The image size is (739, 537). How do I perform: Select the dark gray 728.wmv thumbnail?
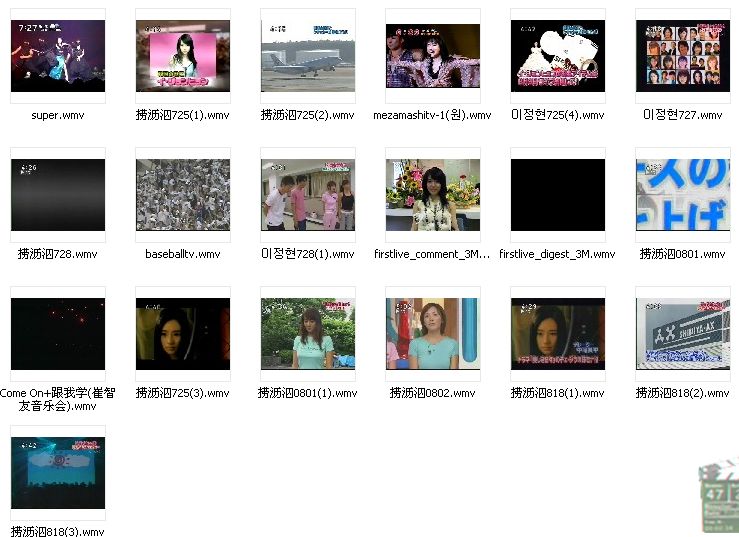point(57,196)
